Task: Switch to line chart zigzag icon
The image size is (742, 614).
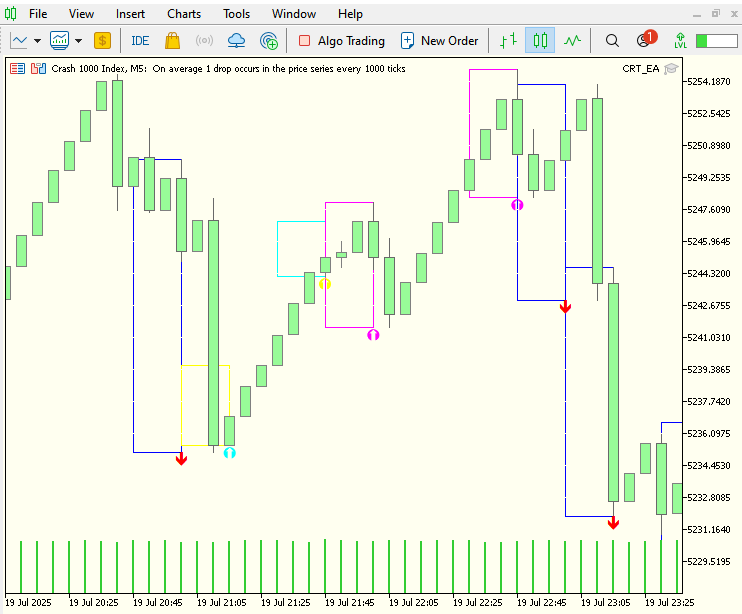Action: coord(572,41)
